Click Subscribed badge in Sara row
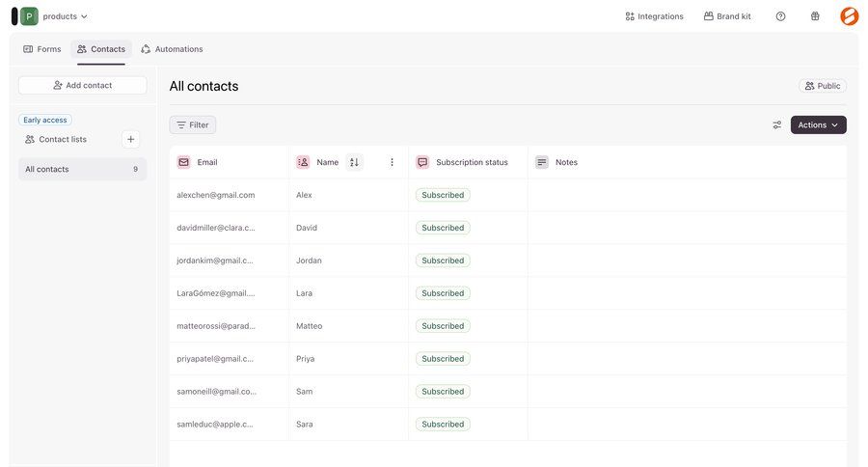The image size is (868, 467). 443,424
